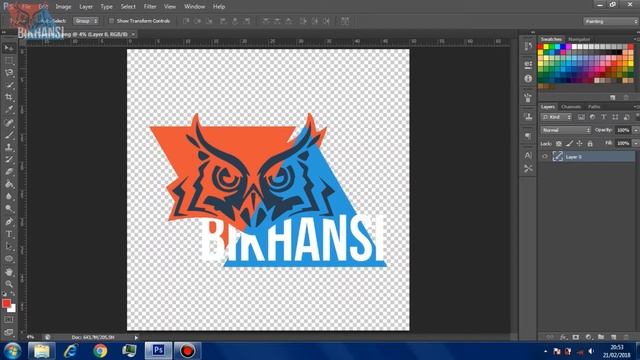The image size is (640, 360).
Task: Select the Dodge tool
Action: (9, 209)
